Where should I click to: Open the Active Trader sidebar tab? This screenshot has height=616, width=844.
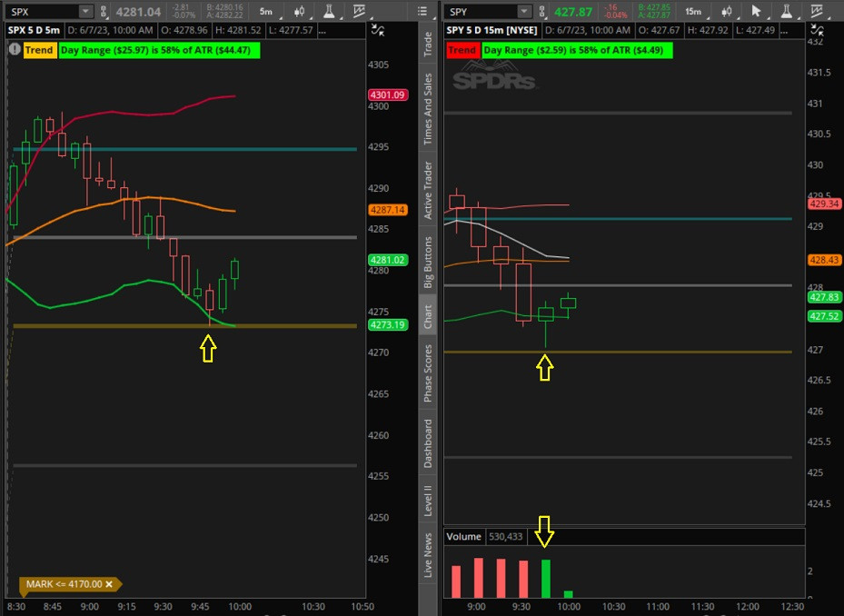[428, 191]
